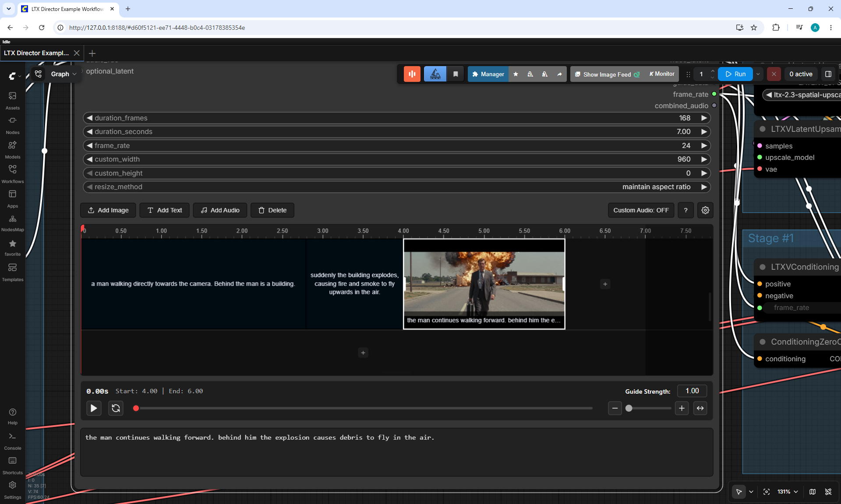The image size is (841, 504).
Task: Open the Models sidebar panel
Action: coord(13,149)
